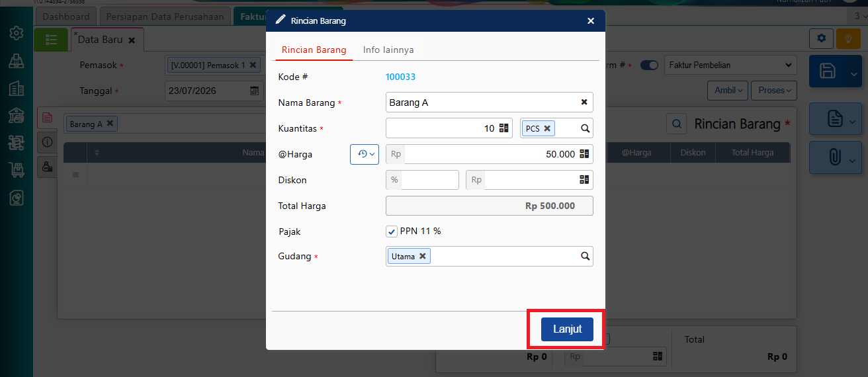Open the Faktur Pembelian form dropdown
Viewport: 868px width, 377px height.
click(x=729, y=65)
